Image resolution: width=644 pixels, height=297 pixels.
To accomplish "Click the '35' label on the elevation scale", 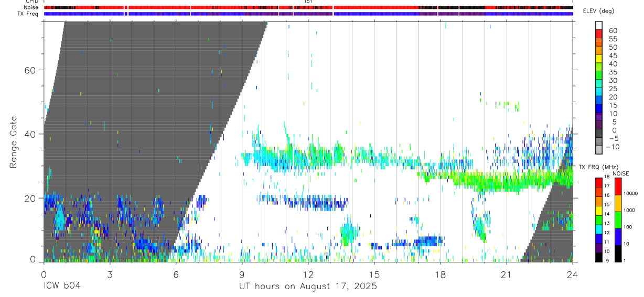I will coord(613,72).
